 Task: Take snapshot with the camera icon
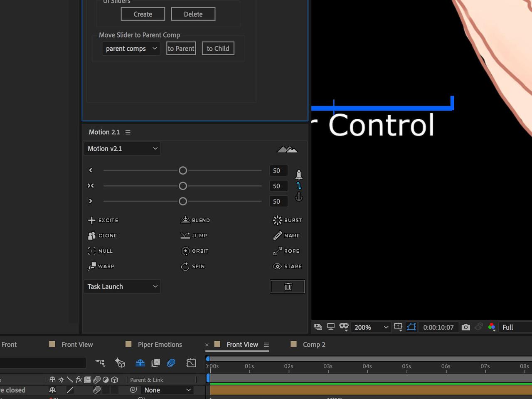tap(465, 327)
